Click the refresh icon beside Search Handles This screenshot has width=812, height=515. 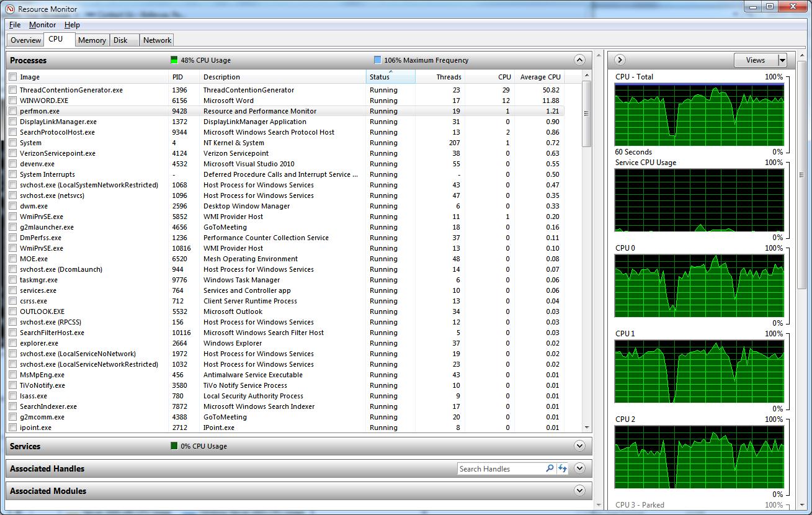[563, 468]
